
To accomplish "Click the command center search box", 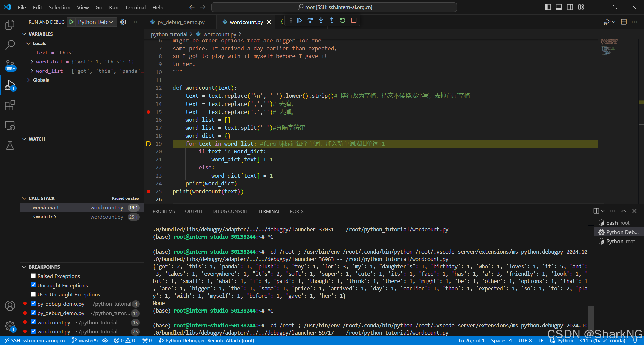I will 334,7.
